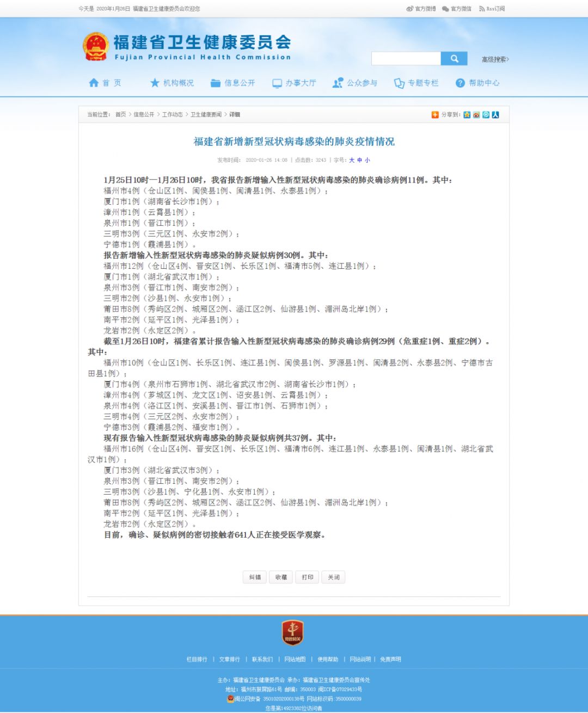This screenshot has height=713, width=588.
Task: Click the 收藏 bookmark button
Action: [x=281, y=577]
